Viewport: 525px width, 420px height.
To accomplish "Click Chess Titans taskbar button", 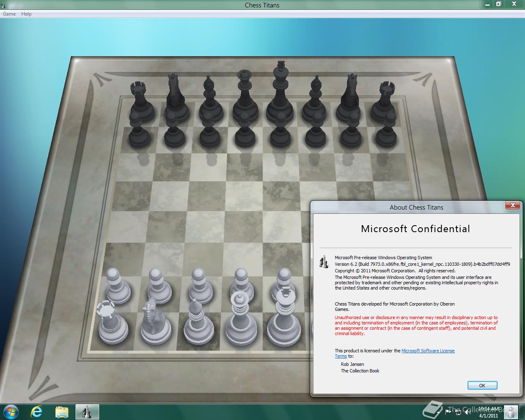I will click(87, 411).
